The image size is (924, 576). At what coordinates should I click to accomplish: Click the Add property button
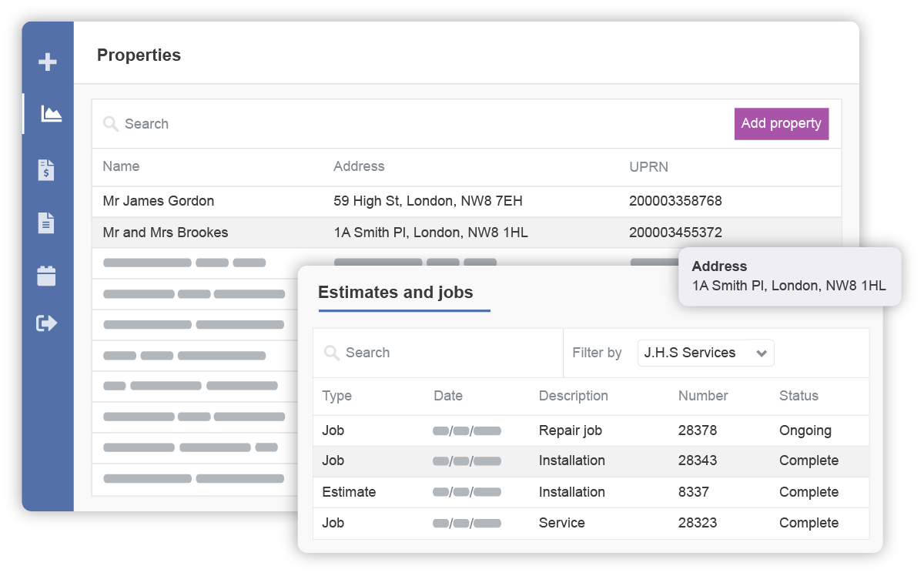tap(781, 123)
